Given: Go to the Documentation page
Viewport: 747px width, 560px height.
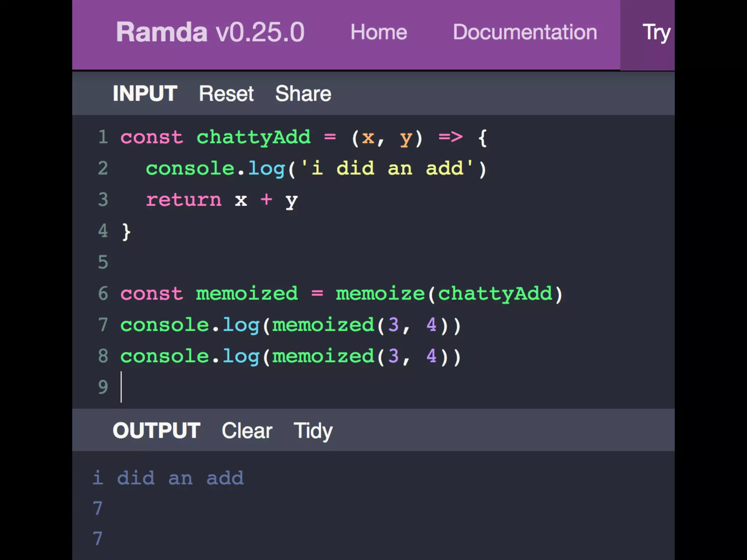Looking at the screenshot, I should pyautogui.click(x=525, y=32).
